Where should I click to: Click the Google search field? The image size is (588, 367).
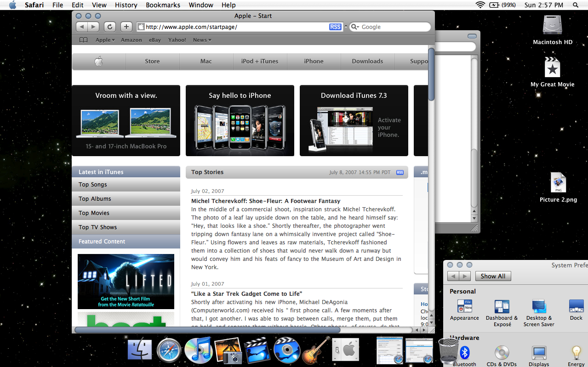click(x=389, y=27)
